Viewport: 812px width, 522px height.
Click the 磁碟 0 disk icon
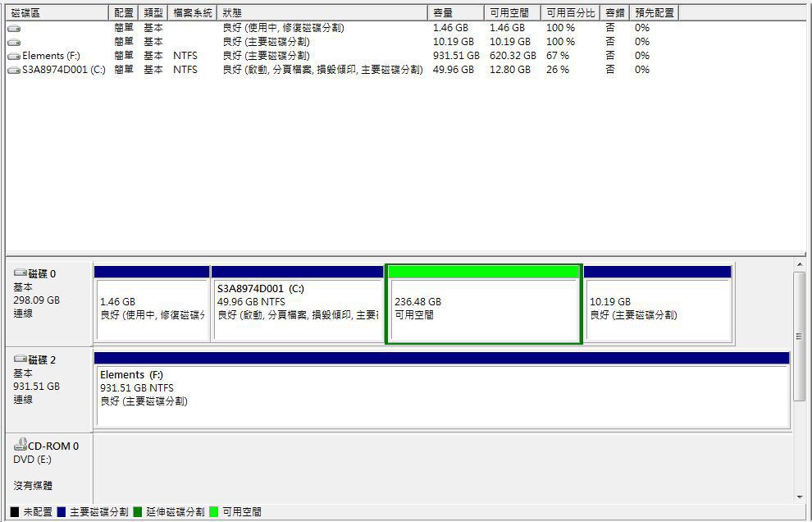21,272
